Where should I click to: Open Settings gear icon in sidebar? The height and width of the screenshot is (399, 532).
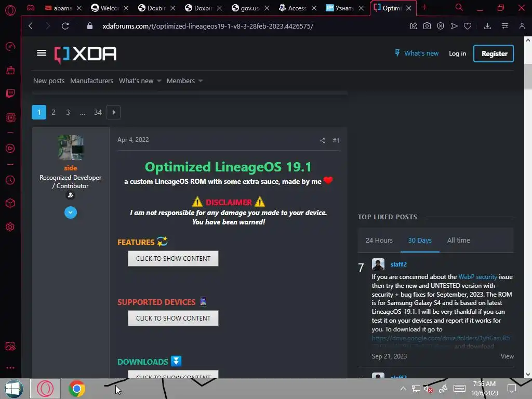(x=10, y=227)
